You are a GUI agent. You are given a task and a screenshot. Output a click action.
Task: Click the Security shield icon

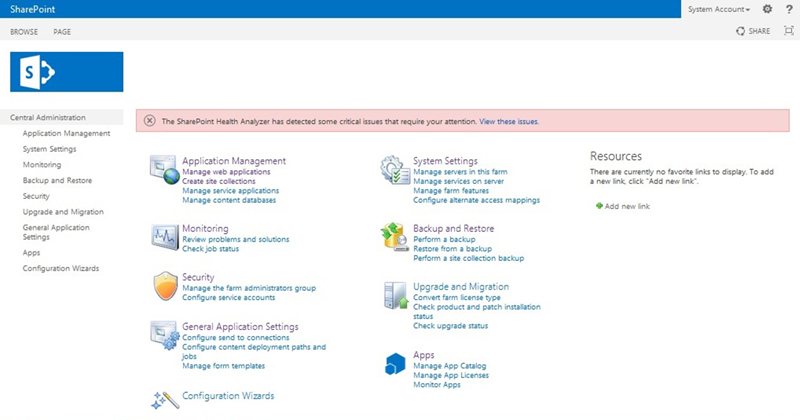point(164,286)
